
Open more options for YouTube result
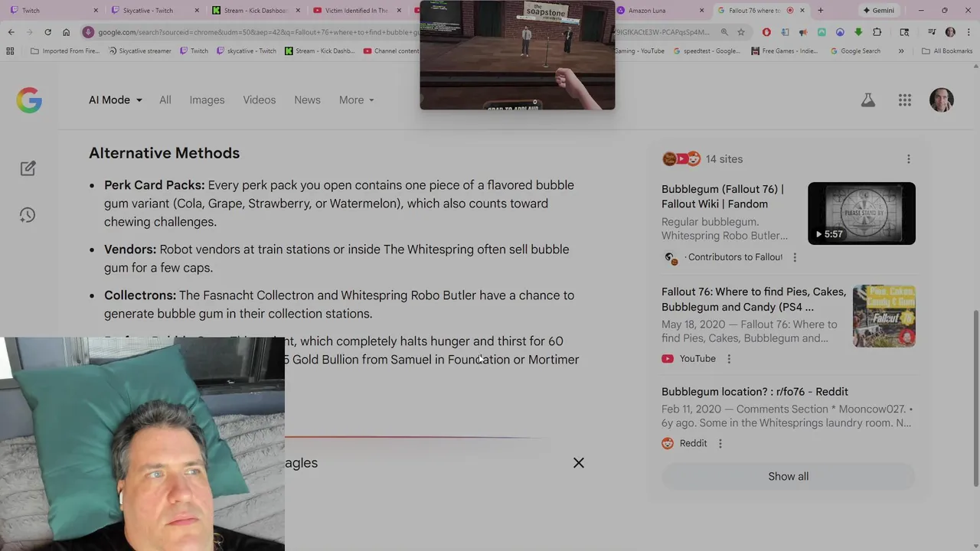[729, 359]
